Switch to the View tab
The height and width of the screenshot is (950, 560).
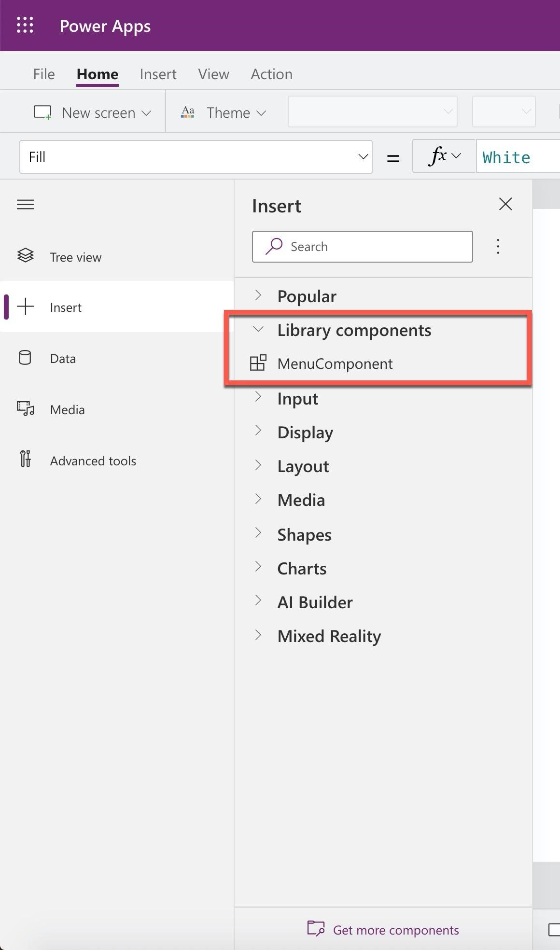(x=214, y=74)
